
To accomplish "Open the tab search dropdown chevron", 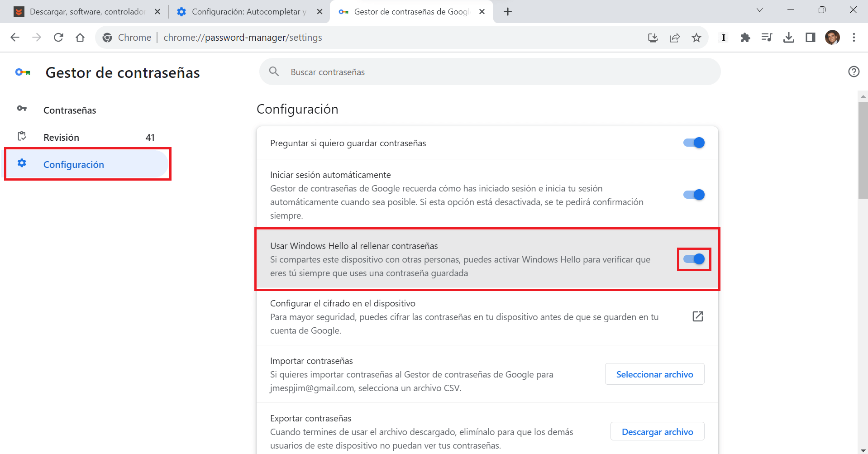I will coord(760,10).
